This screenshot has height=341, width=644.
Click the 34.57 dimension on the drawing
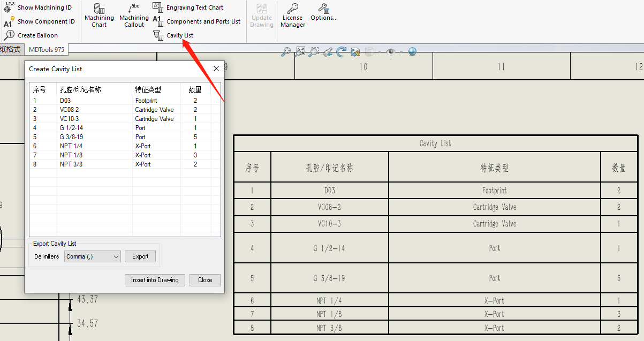point(87,323)
